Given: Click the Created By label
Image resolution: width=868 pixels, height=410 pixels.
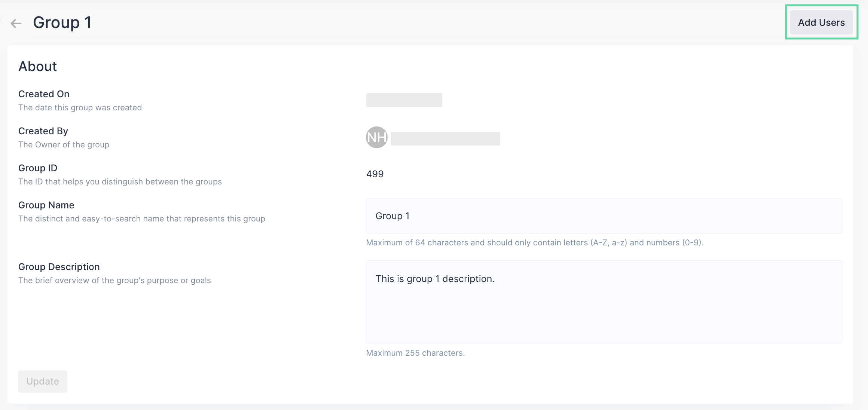Looking at the screenshot, I should click(x=43, y=131).
